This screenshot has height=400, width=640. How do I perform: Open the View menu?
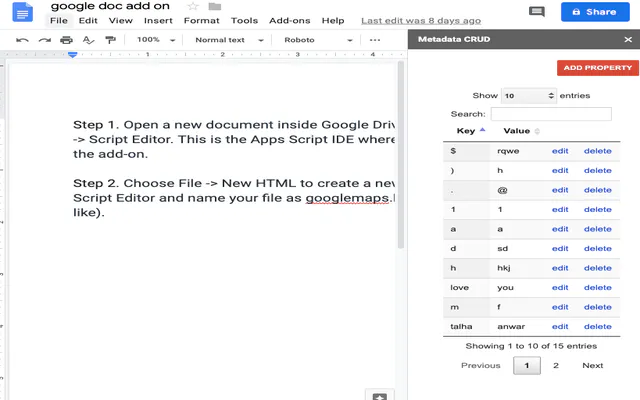(120, 20)
